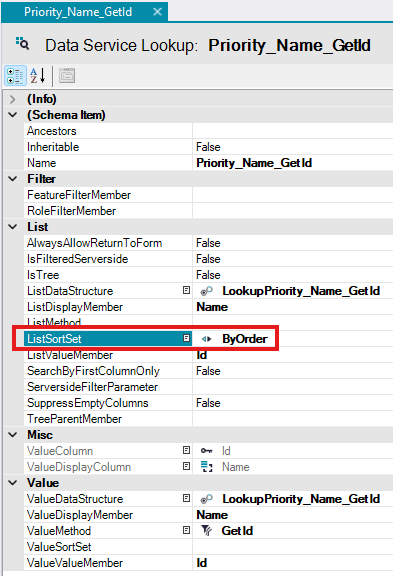The height and width of the screenshot is (576, 393).
Task: Click the ValueDisplayMember Name value
Action: tap(212, 515)
